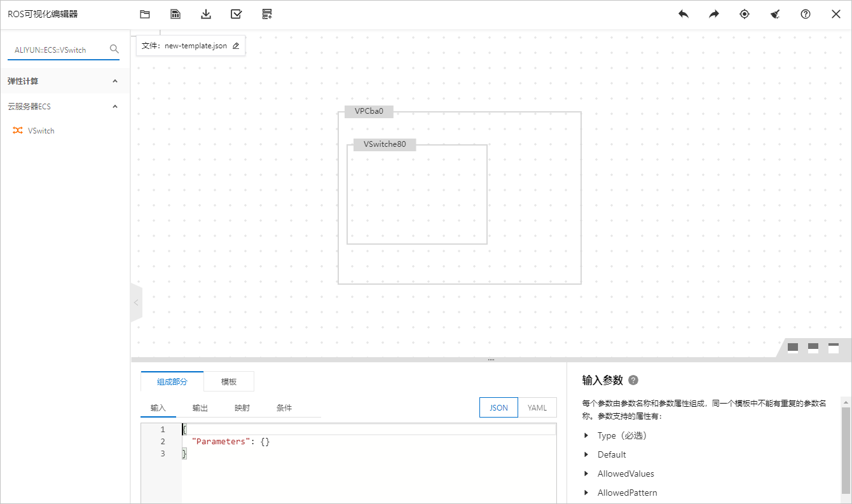Open the 条件 sub-tab
Viewport: 852px width, 504px height.
pos(284,408)
